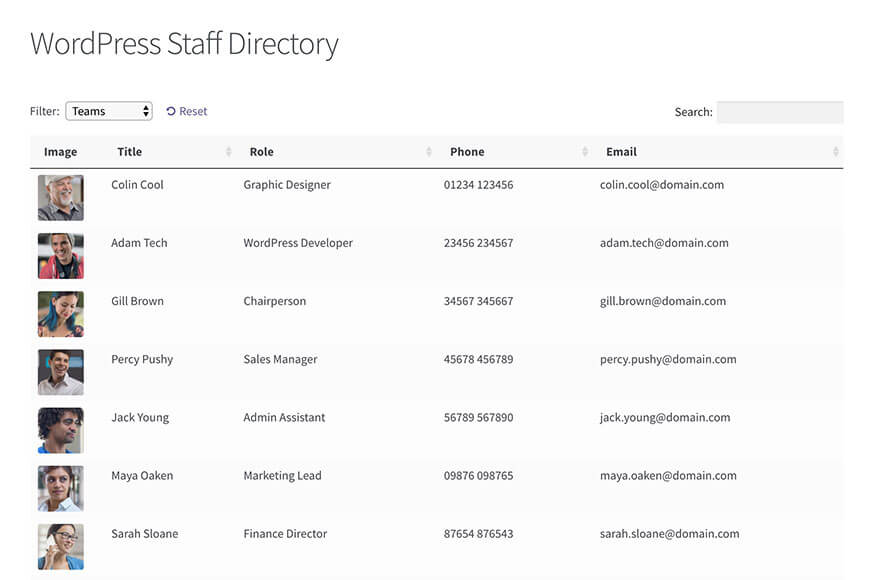880x580 pixels.
Task: Click the Role column header
Action: [x=262, y=151]
